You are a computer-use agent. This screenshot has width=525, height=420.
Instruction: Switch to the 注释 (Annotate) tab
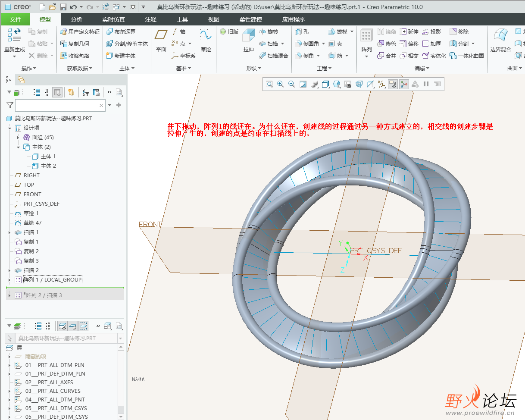click(x=151, y=19)
